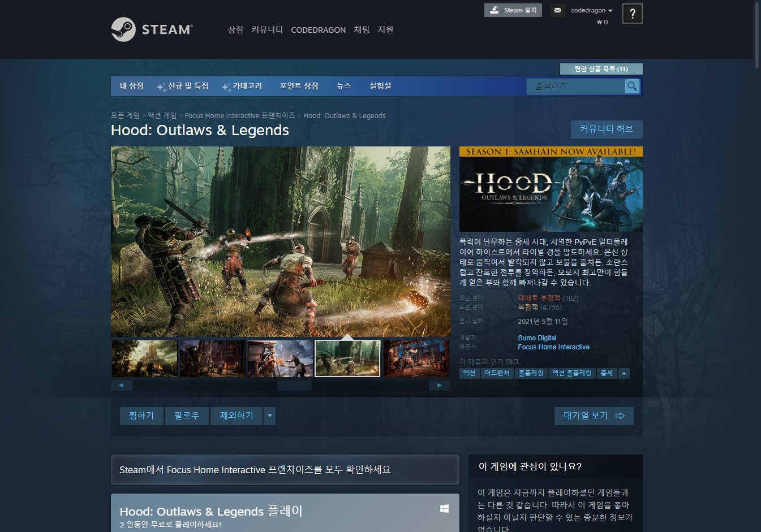Select the fifth fiery screenshot thumbnail
Viewport: 761px width, 532px height.
point(416,358)
